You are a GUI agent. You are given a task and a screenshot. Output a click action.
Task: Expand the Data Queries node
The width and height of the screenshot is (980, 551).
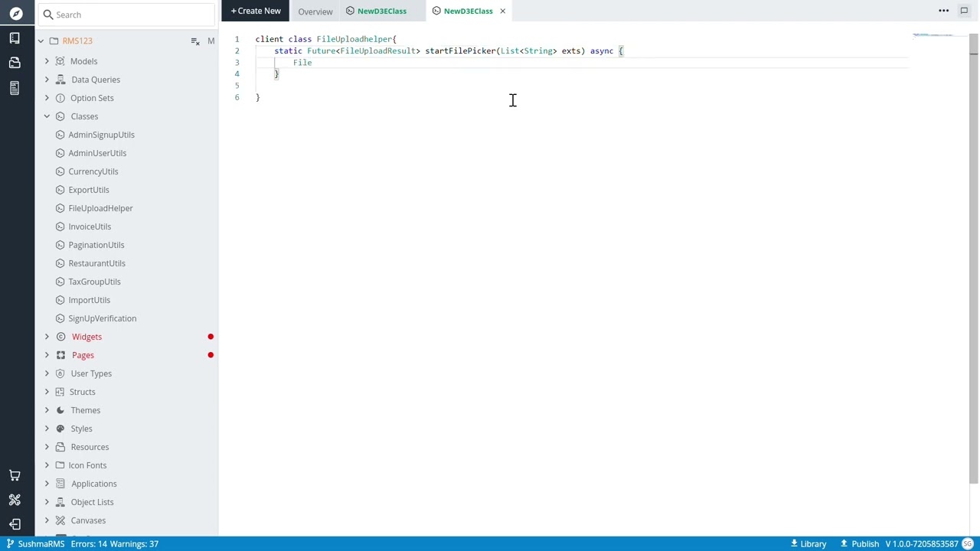coord(47,80)
